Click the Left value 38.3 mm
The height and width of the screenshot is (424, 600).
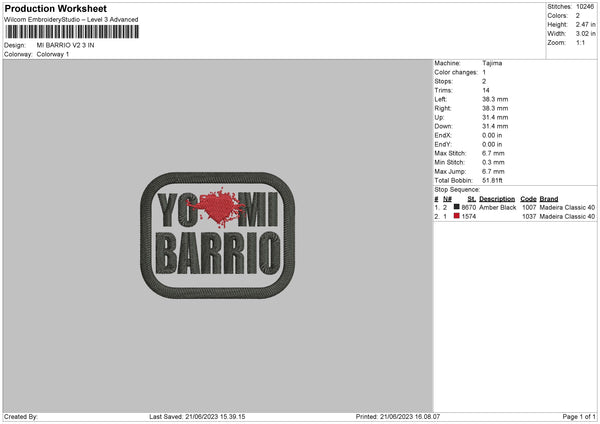click(495, 99)
